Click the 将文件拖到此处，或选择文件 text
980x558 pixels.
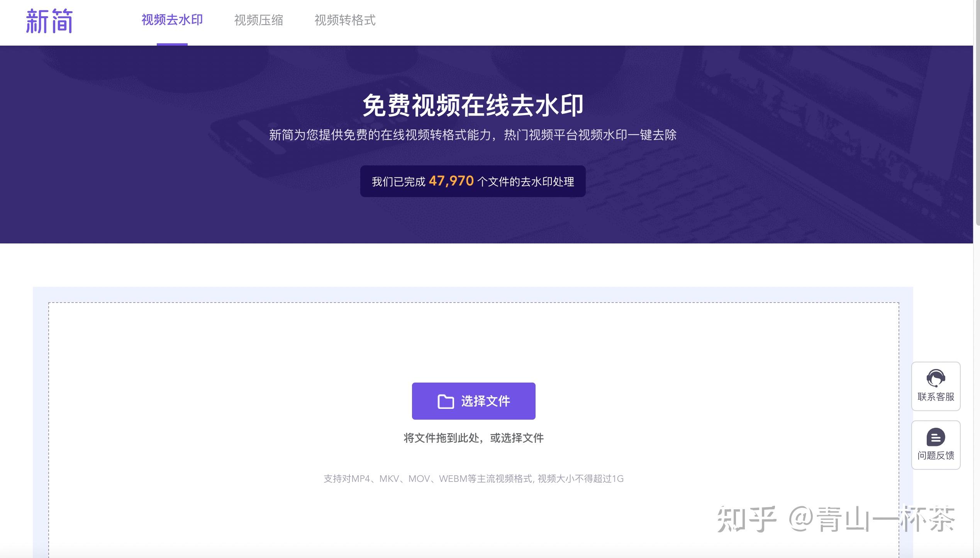tap(473, 438)
